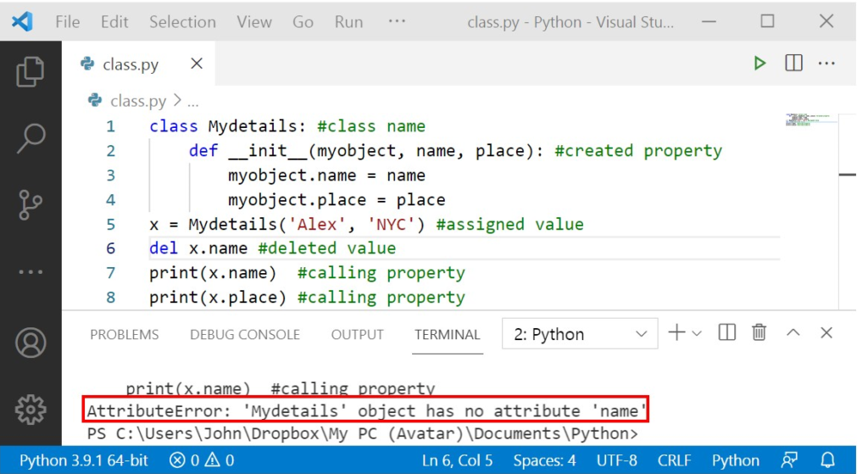The height and width of the screenshot is (474, 868).
Task: Click the 'myobject.place = place' line
Action: pos(337,200)
